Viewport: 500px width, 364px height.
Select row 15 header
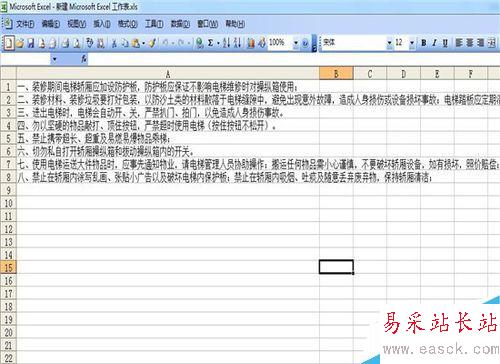click(x=8, y=267)
